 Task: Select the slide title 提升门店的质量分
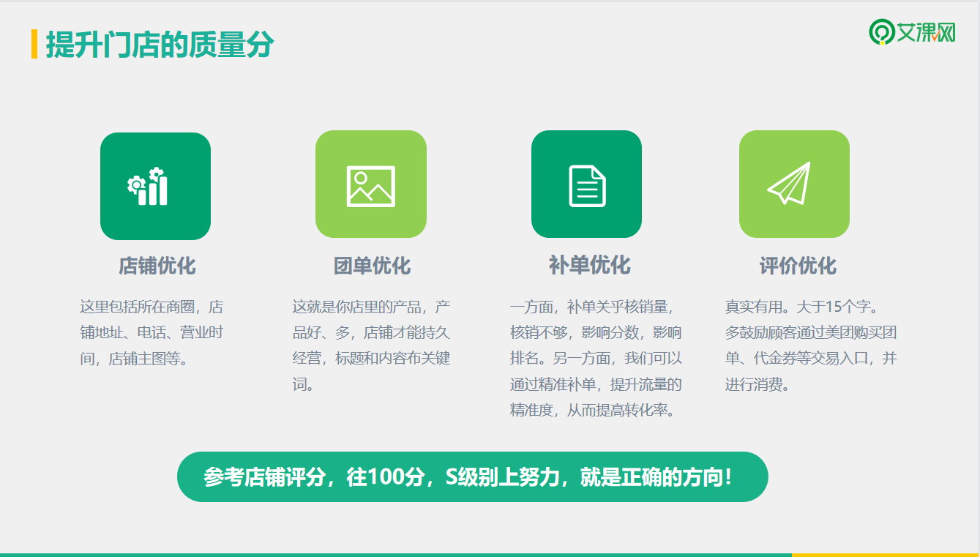(160, 45)
